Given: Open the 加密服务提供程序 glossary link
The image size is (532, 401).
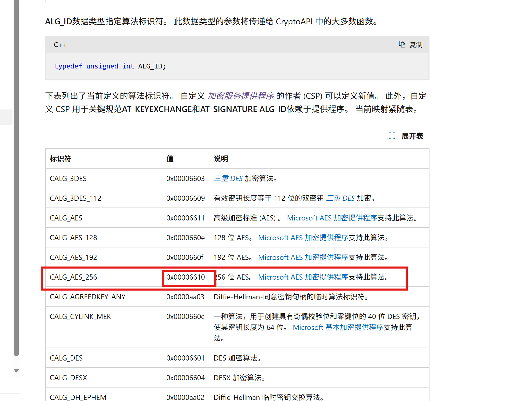Looking at the screenshot, I should 241,96.
